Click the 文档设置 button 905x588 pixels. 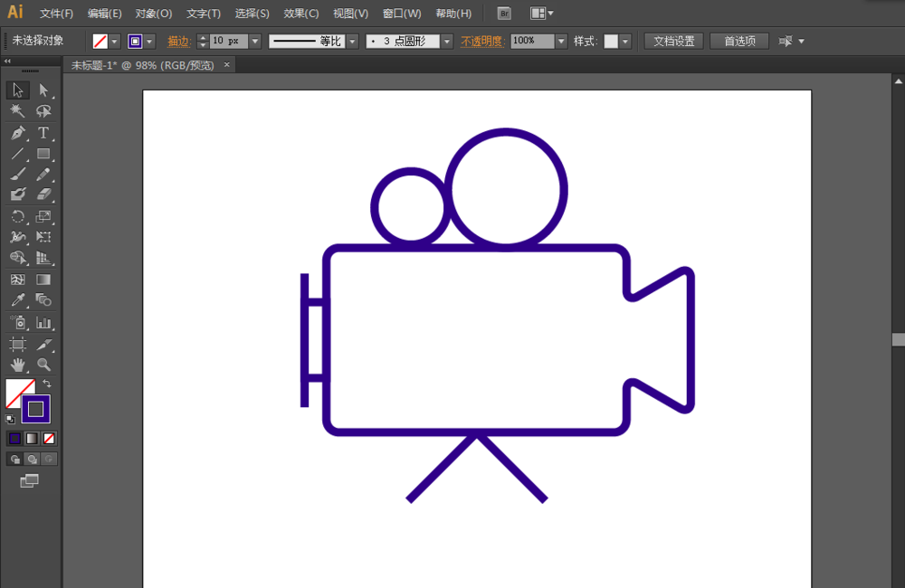coord(673,41)
